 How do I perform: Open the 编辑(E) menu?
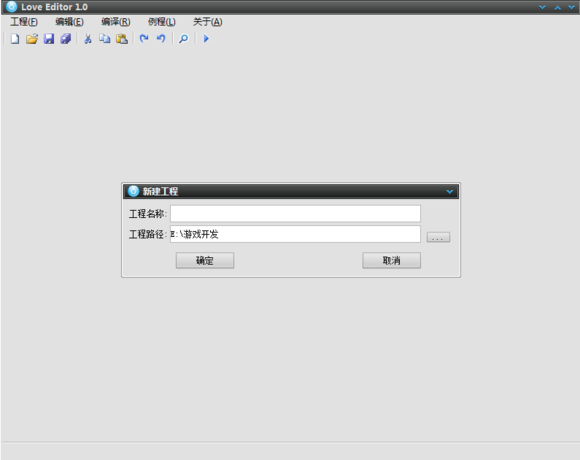[70, 22]
